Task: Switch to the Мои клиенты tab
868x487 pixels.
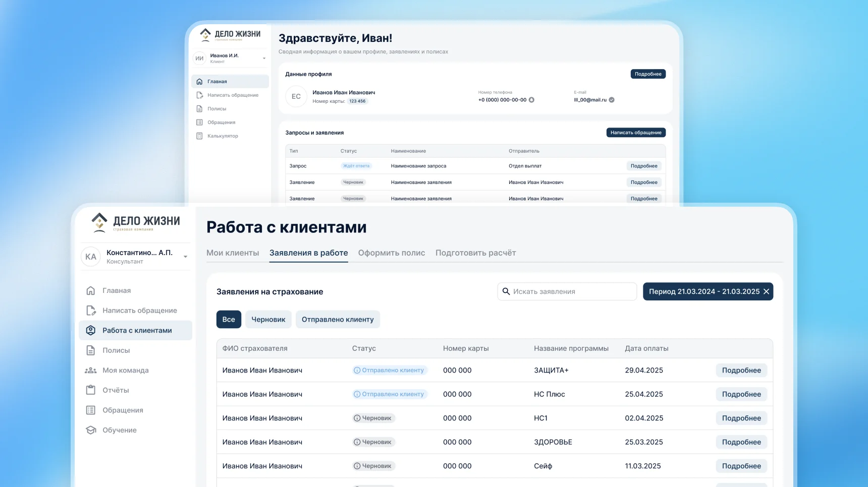Action: 233,253
